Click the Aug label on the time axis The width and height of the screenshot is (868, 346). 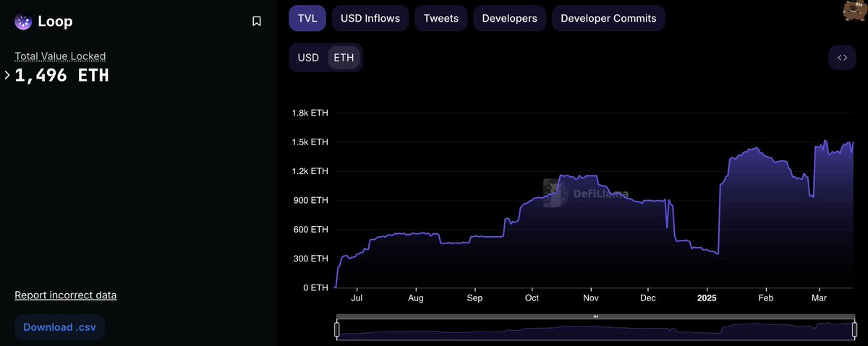click(416, 298)
